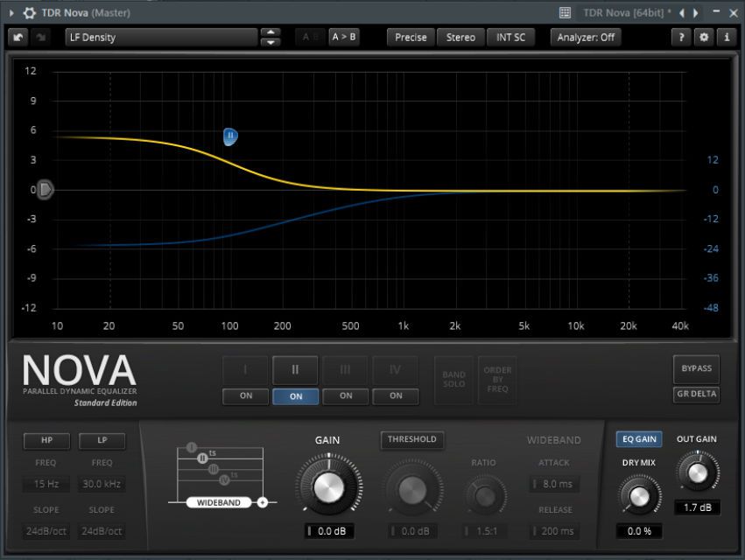Viewport: 745px width, 560px height.
Task: Click the ratio 1.5:1 value field
Action: click(484, 531)
